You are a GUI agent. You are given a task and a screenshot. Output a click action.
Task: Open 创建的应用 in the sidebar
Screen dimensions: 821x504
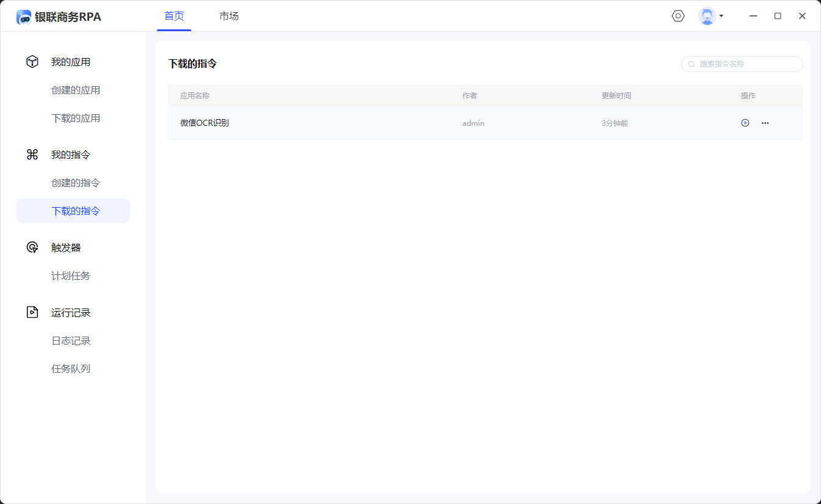point(76,90)
